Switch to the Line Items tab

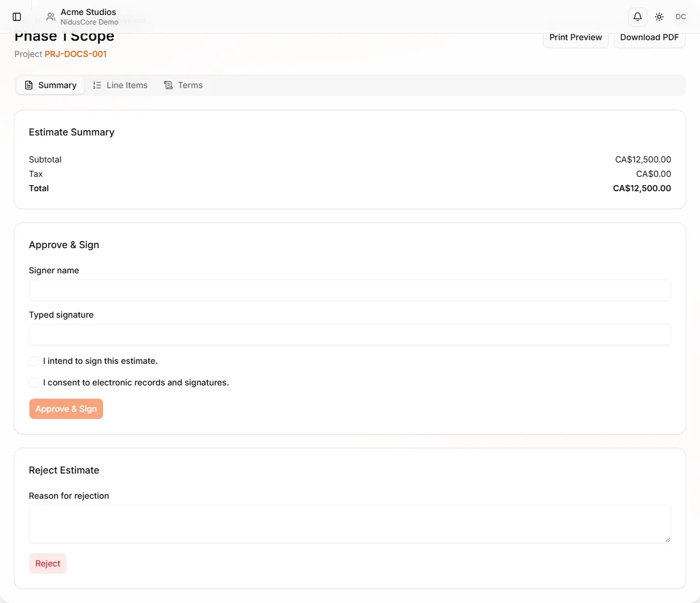pos(120,85)
